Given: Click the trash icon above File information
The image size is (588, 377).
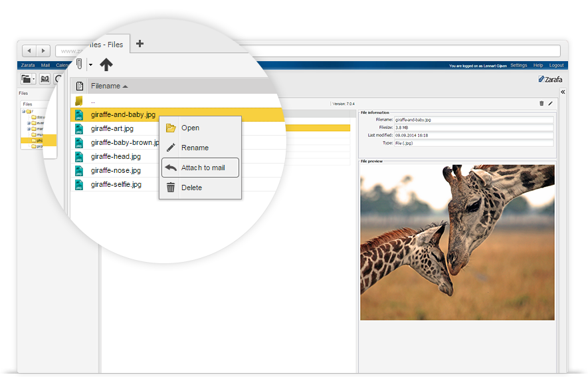Looking at the screenshot, I should click(x=541, y=104).
